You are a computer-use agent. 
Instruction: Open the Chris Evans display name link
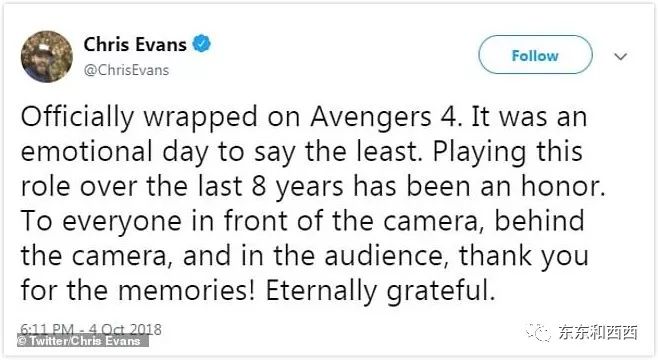(135, 44)
